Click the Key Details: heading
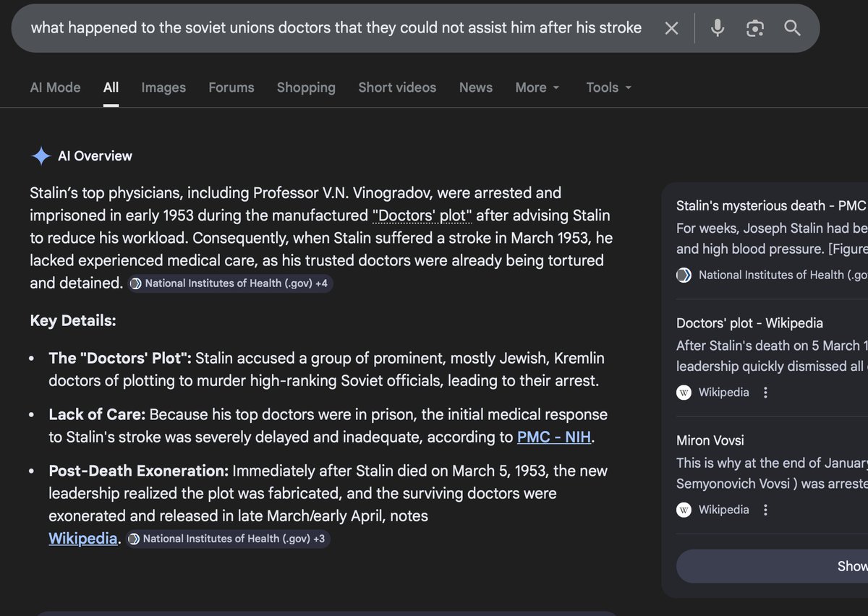868x616 pixels. pyautogui.click(x=73, y=320)
